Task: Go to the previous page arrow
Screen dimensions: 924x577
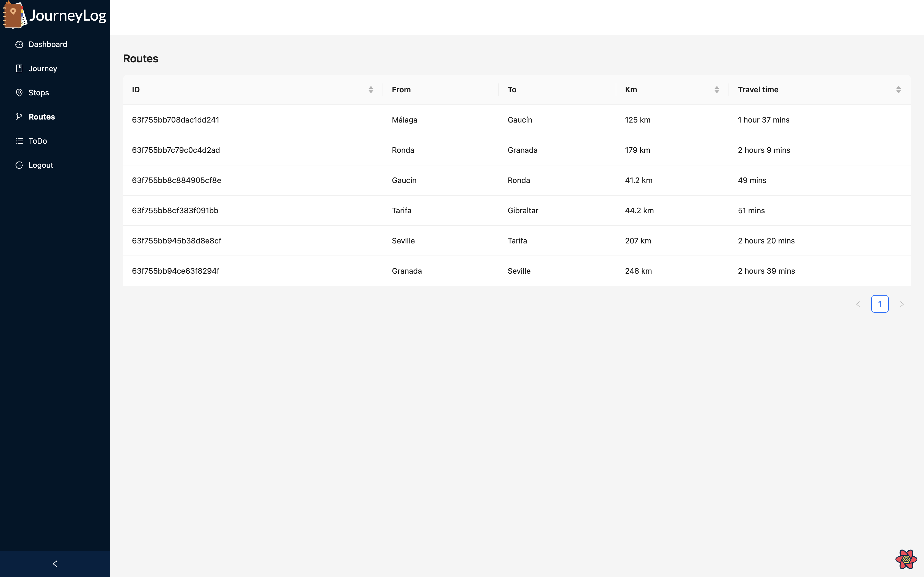Action: coord(857,304)
